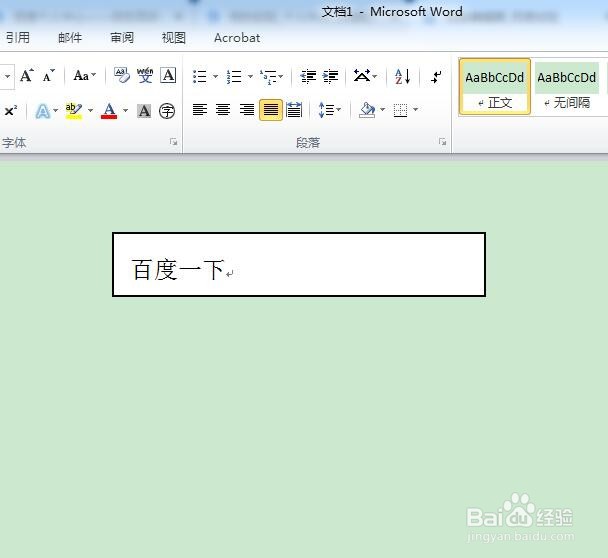This screenshot has width=608, height=558.
Task: Open the Font dialog launcher
Action: click(x=173, y=142)
